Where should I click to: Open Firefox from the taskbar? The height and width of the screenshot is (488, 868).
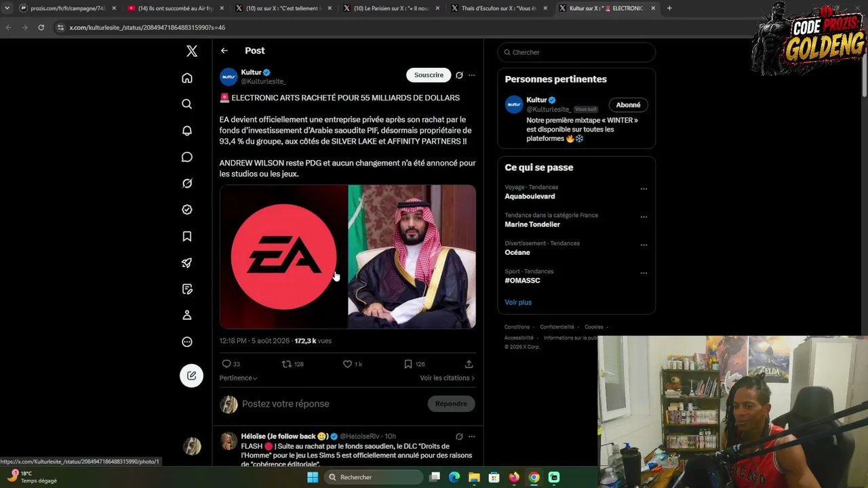(x=514, y=477)
